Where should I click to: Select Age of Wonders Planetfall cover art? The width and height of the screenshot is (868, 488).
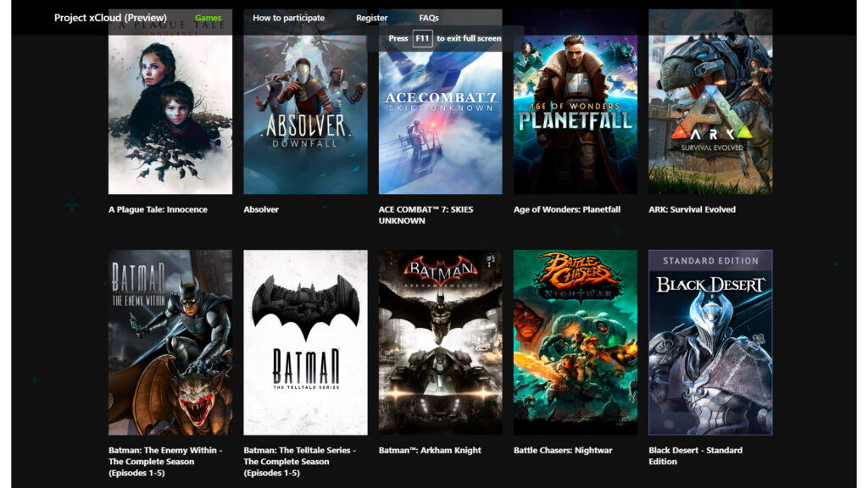click(x=576, y=102)
